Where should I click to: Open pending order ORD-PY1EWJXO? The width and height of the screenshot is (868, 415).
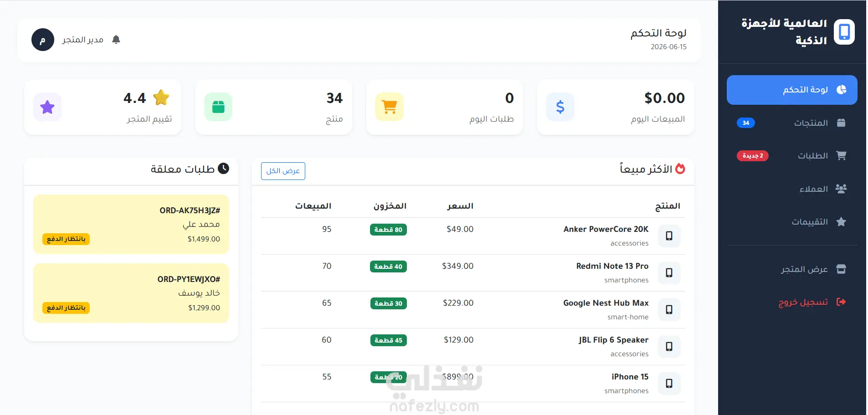131,293
